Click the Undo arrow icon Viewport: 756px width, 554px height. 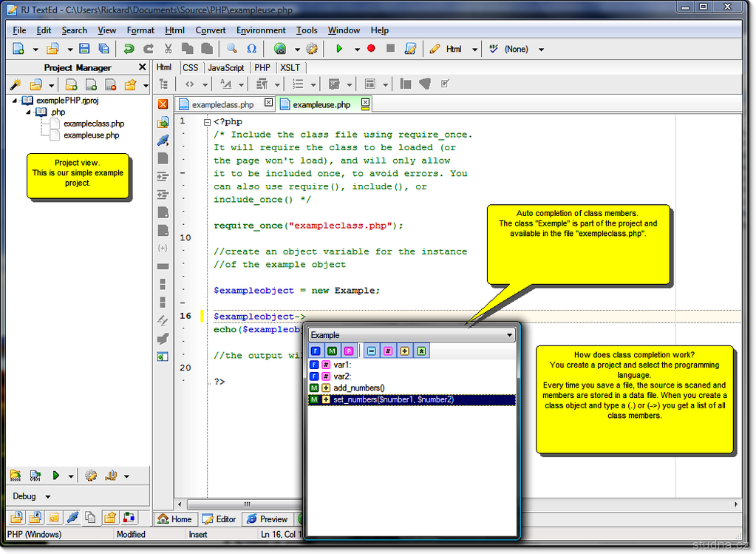pos(129,49)
